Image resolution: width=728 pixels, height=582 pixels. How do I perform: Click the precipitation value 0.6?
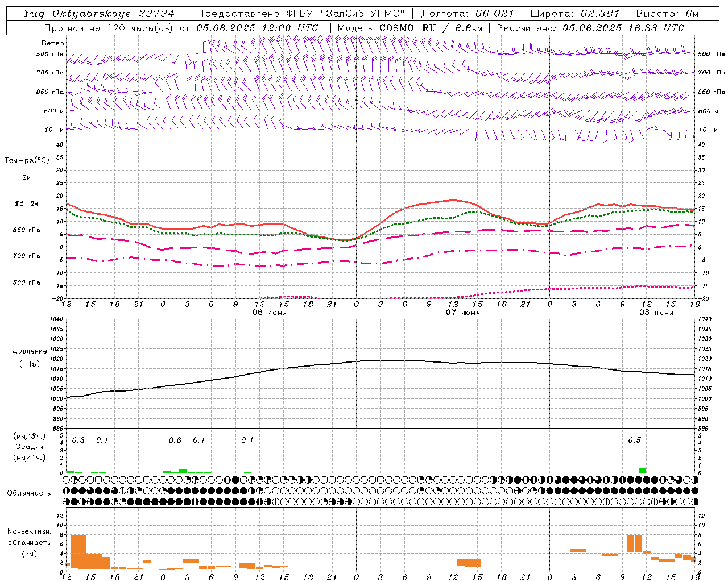pos(175,440)
